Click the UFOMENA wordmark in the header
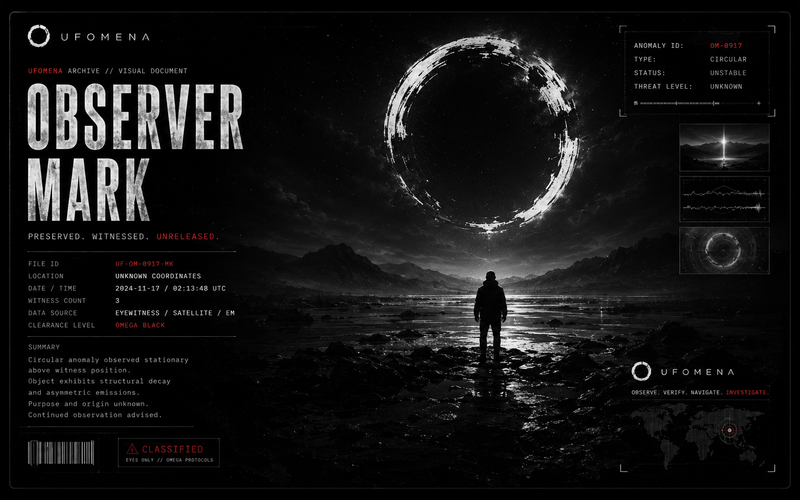 (x=105, y=37)
